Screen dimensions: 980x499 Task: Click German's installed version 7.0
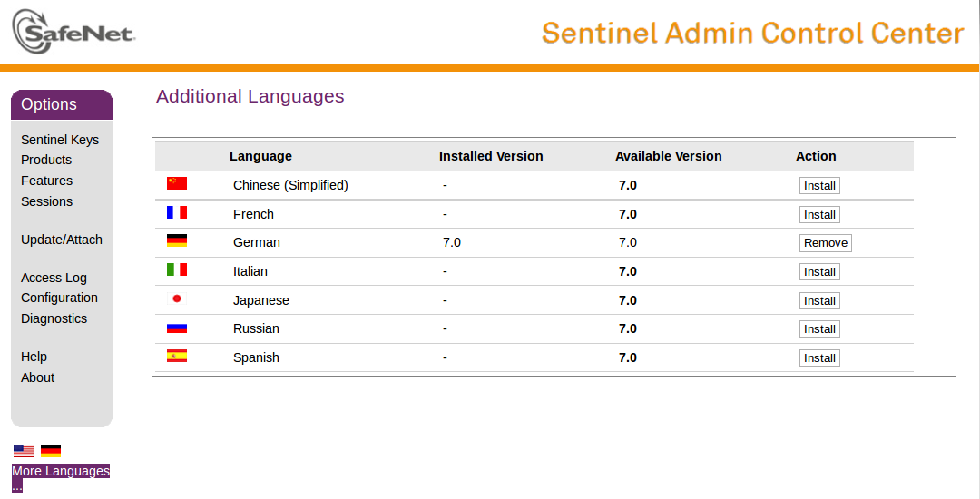452,242
